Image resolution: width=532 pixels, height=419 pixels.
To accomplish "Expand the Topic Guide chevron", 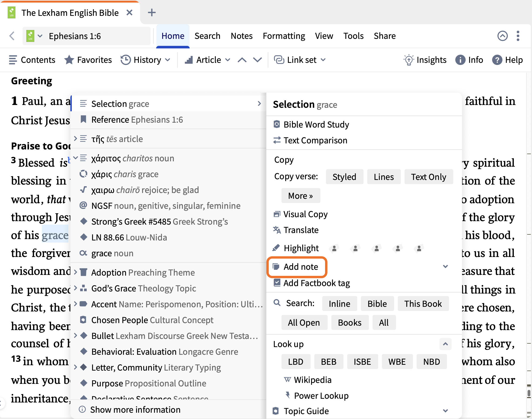I will (445, 411).
